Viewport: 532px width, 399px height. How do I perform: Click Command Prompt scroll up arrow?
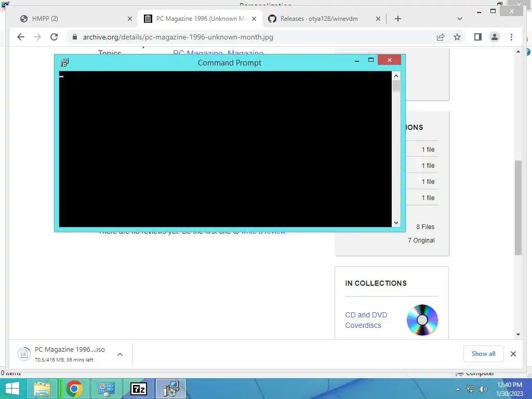(x=396, y=76)
